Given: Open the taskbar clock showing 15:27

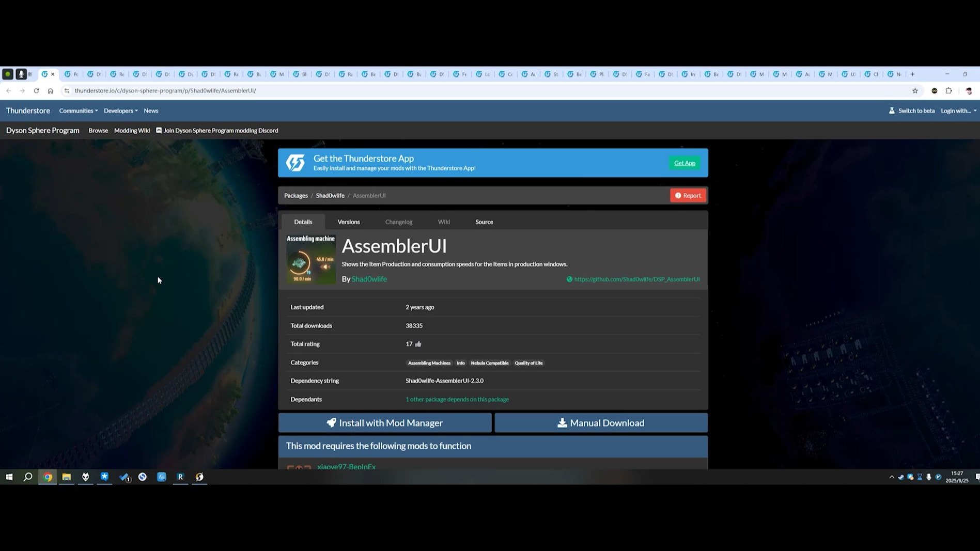Looking at the screenshot, I should [x=957, y=477].
